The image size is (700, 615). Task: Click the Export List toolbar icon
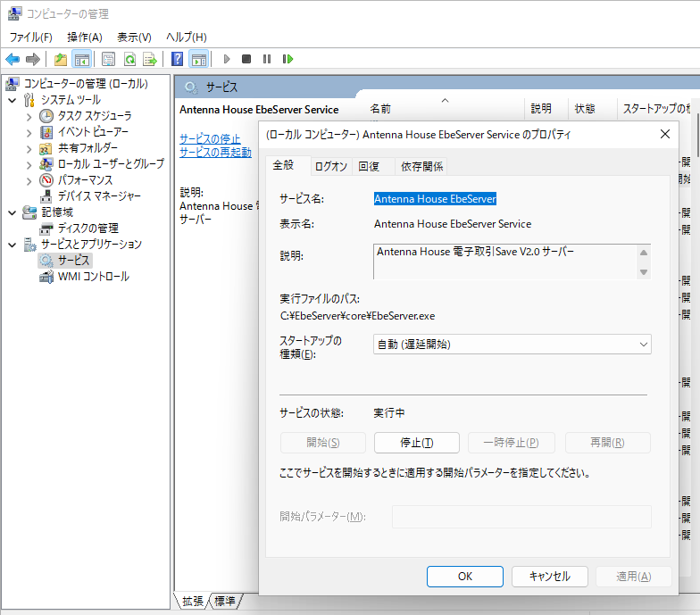(x=150, y=59)
